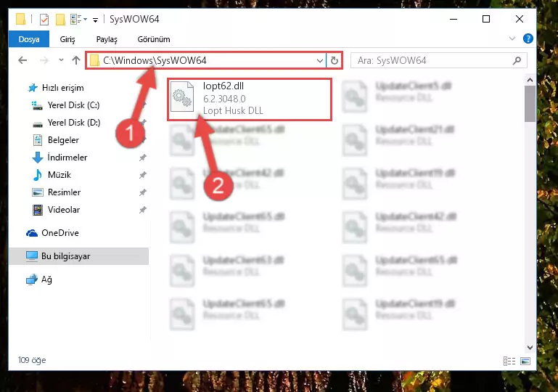Image resolution: width=558 pixels, height=392 pixels.
Task: Click the lopt62.dll gear file icon
Action: click(182, 97)
